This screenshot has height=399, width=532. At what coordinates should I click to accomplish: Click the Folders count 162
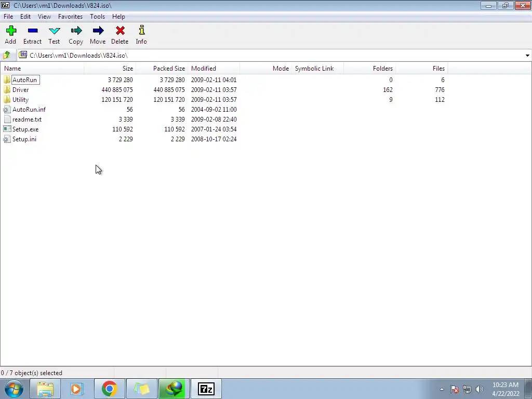click(388, 89)
